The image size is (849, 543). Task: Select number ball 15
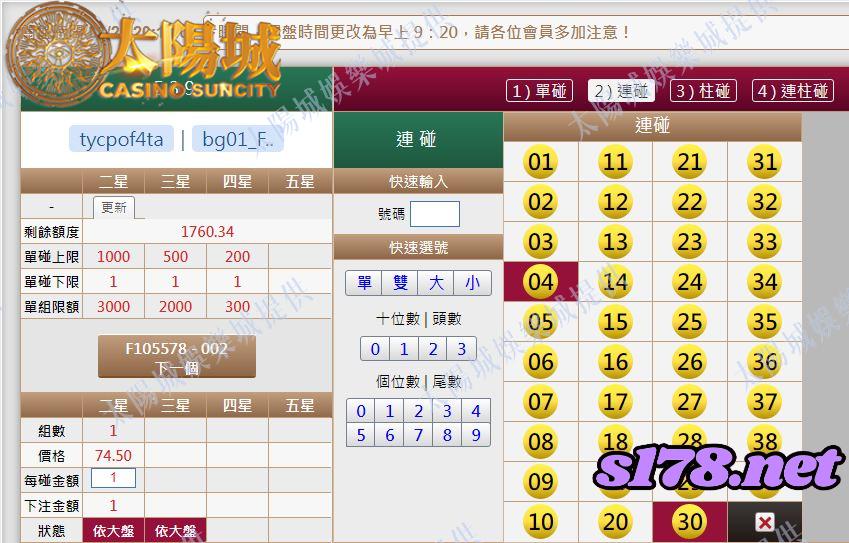click(x=615, y=322)
